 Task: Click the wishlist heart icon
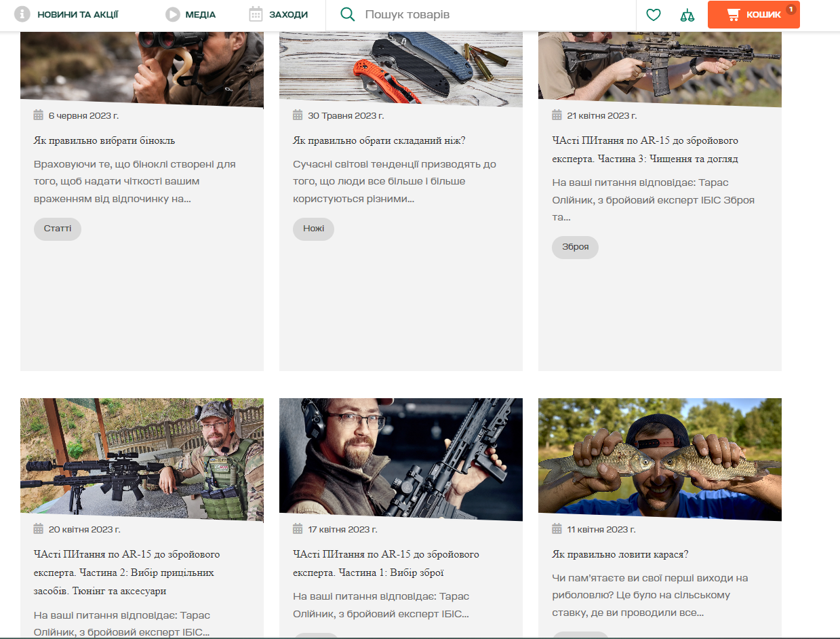pos(653,15)
